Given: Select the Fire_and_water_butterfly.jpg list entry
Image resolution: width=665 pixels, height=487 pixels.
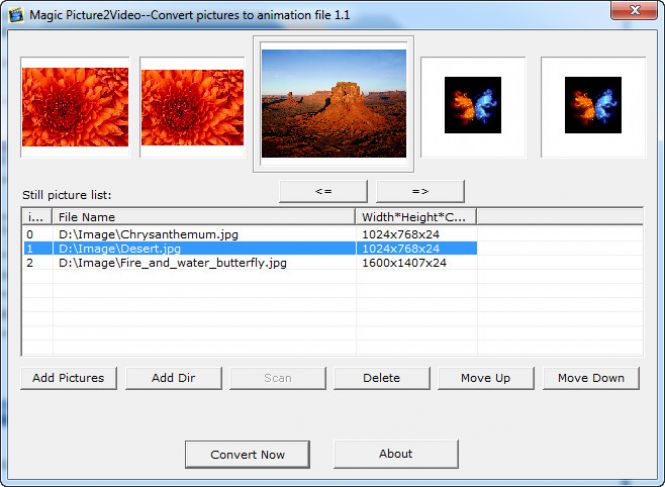Looking at the screenshot, I should click(172, 263).
